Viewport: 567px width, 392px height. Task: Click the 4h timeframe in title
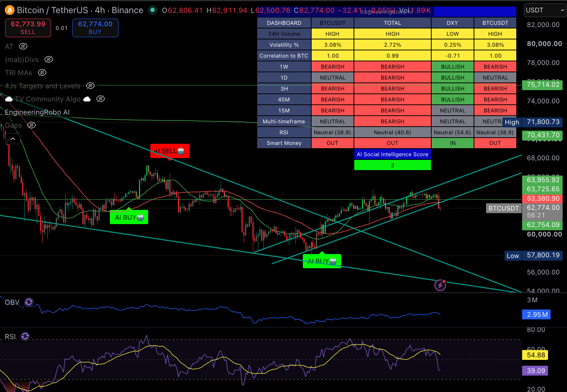[x=100, y=10]
